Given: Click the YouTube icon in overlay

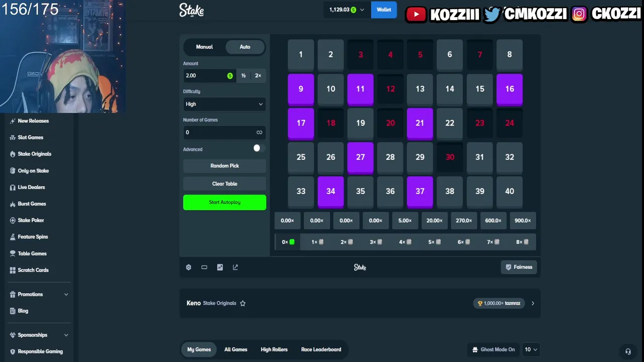Looking at the screenshot, I should point(416,14).
